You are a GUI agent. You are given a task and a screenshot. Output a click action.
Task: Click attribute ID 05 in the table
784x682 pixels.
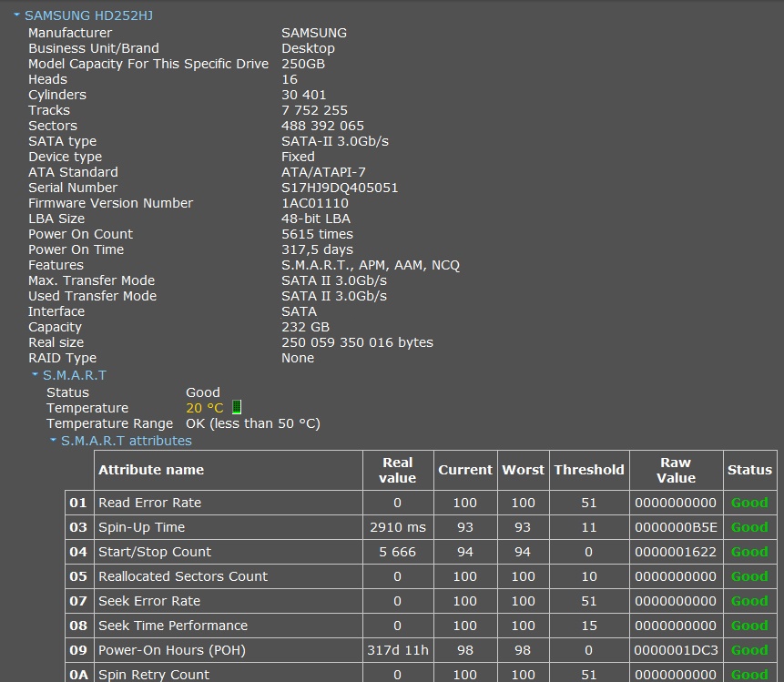pyautogui.click(x=78, y=576)
